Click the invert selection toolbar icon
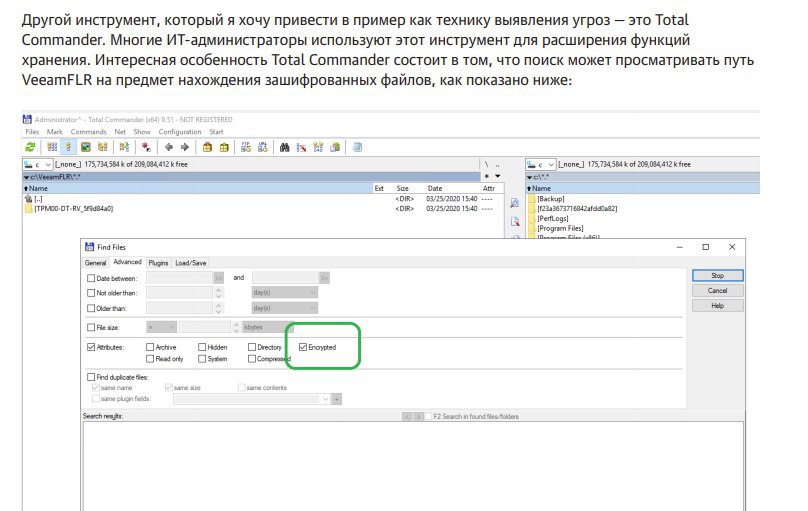Screen dimensions: 808x511 coord(124,147)
